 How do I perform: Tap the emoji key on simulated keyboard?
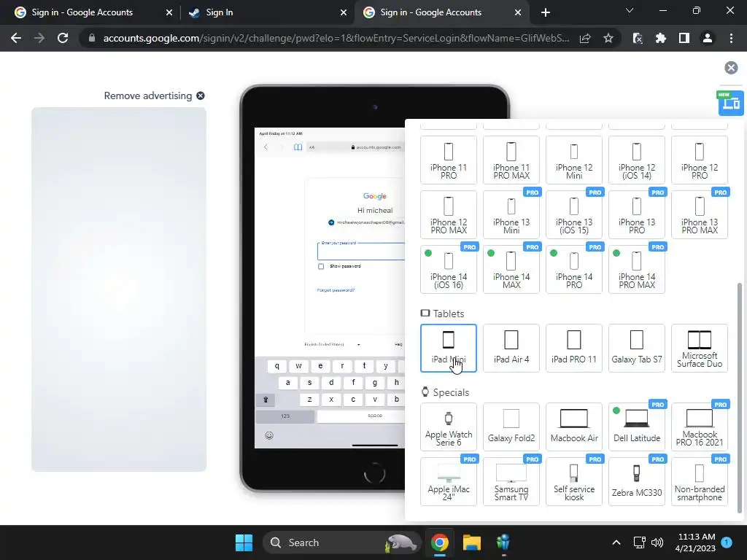pos(269,435)
